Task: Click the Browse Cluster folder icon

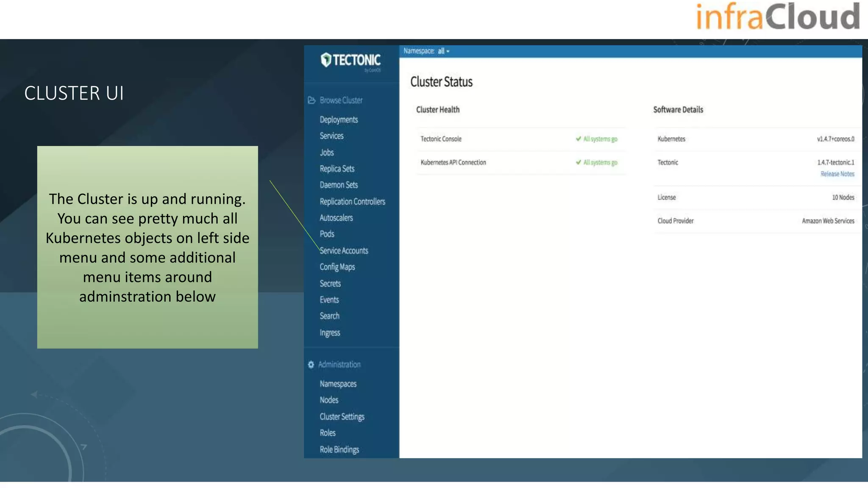Action: 312,100
